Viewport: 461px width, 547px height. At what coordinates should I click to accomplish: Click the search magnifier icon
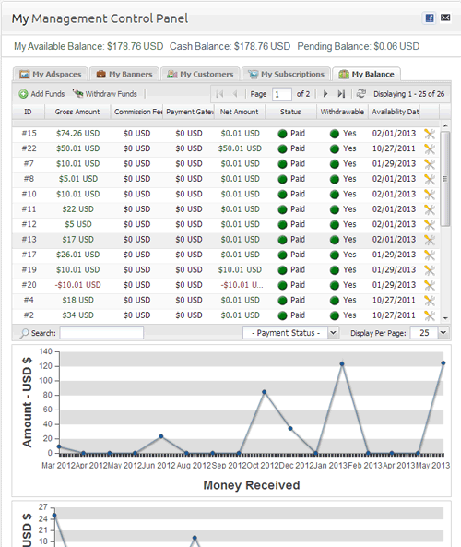point(24,333)
